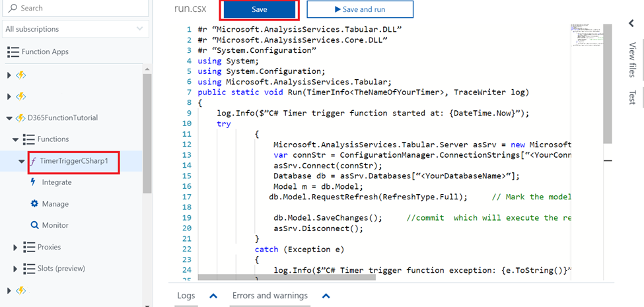
Task: Click the Proxies list icon
Action: [29, 247]
